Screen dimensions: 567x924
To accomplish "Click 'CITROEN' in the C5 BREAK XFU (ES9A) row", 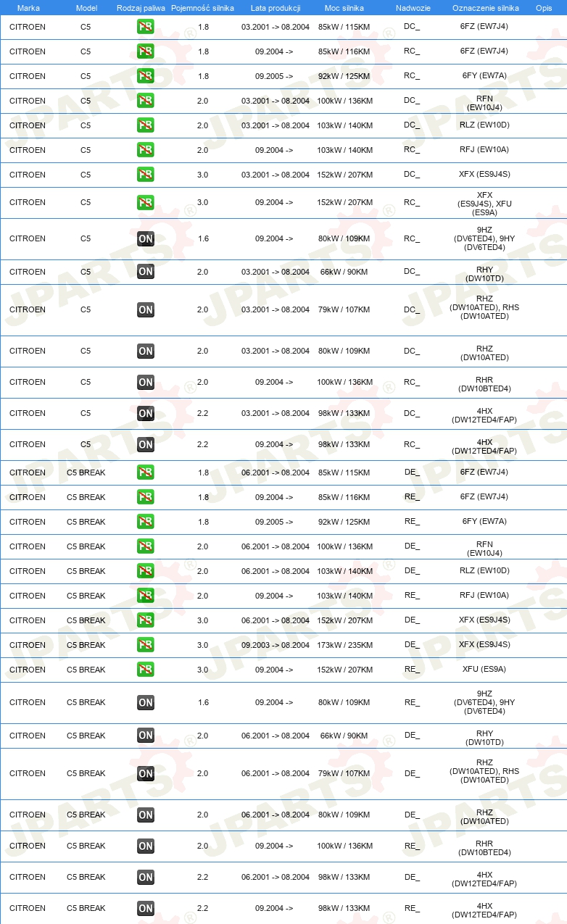I will coord(28,670).
